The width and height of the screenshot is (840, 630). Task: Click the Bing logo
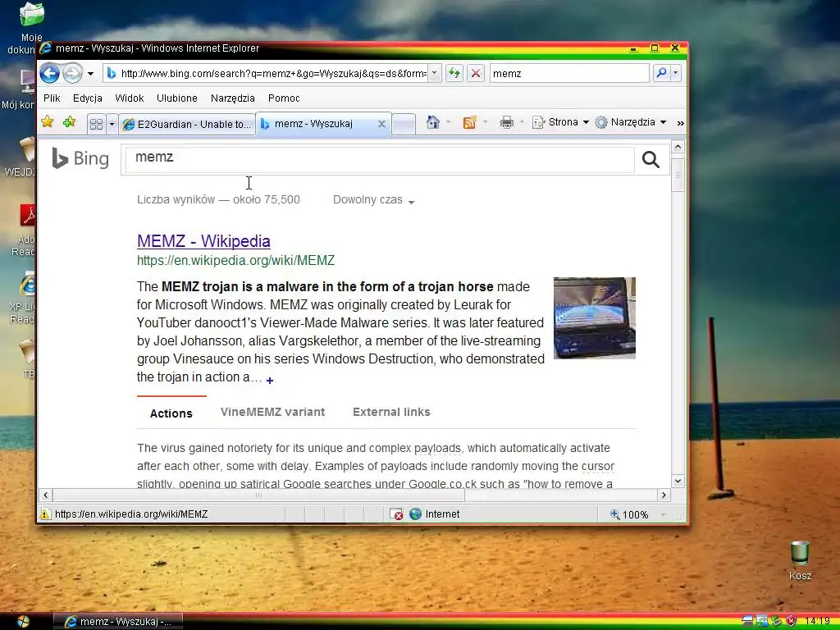[80, 158]
